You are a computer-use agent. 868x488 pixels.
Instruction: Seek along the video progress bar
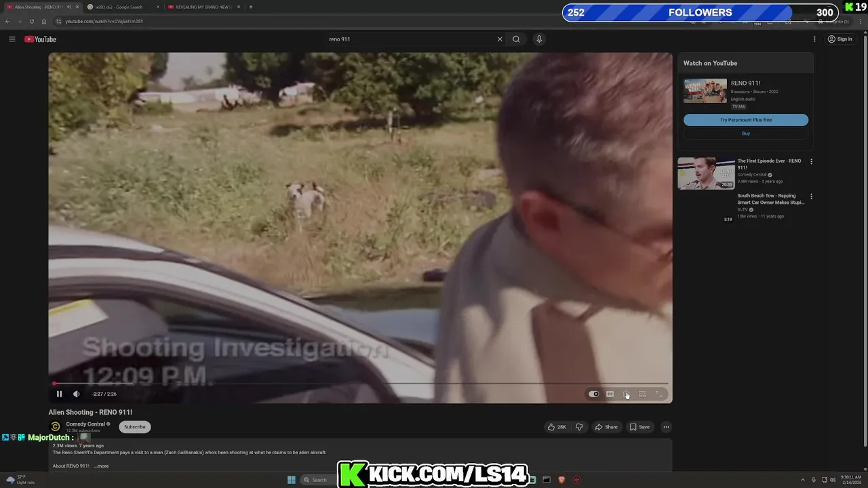pos(360,384)
